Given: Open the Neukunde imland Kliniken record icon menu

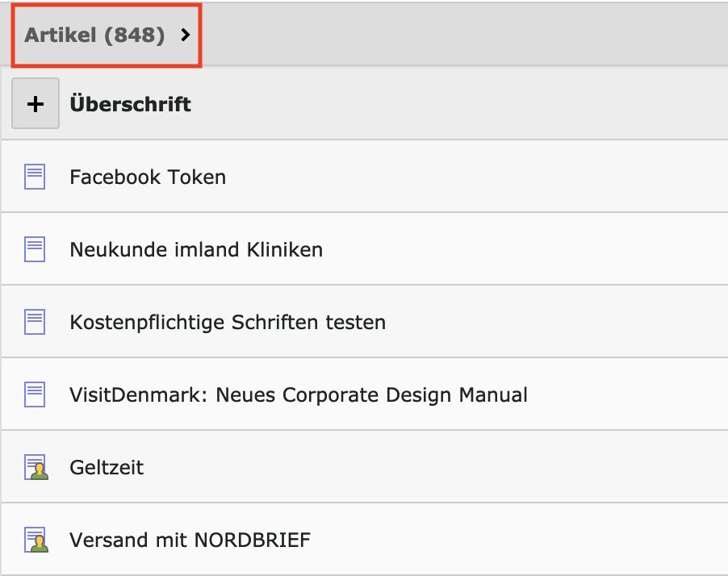Looking at the screenshot, I should [x=35, y=249].
